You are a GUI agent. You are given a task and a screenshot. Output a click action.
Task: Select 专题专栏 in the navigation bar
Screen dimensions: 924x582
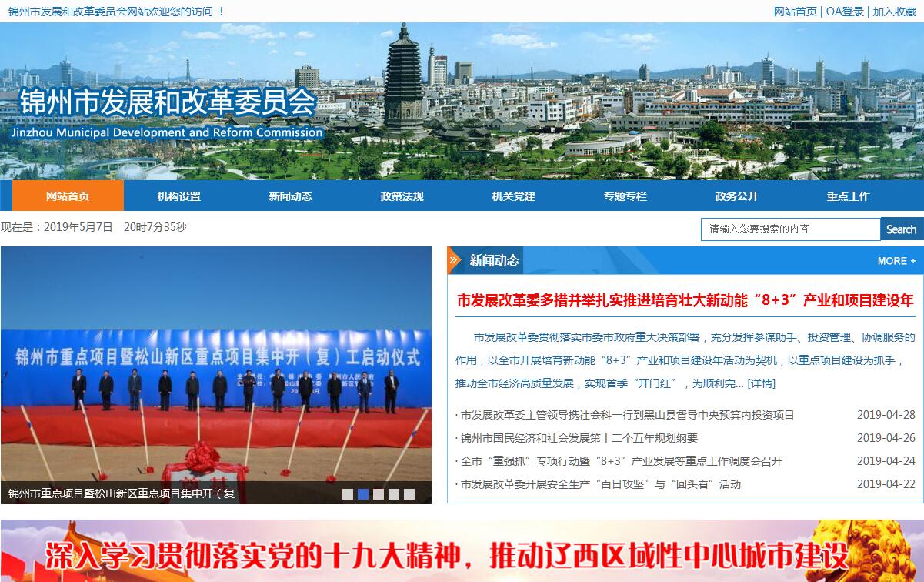tap(625, 196)
